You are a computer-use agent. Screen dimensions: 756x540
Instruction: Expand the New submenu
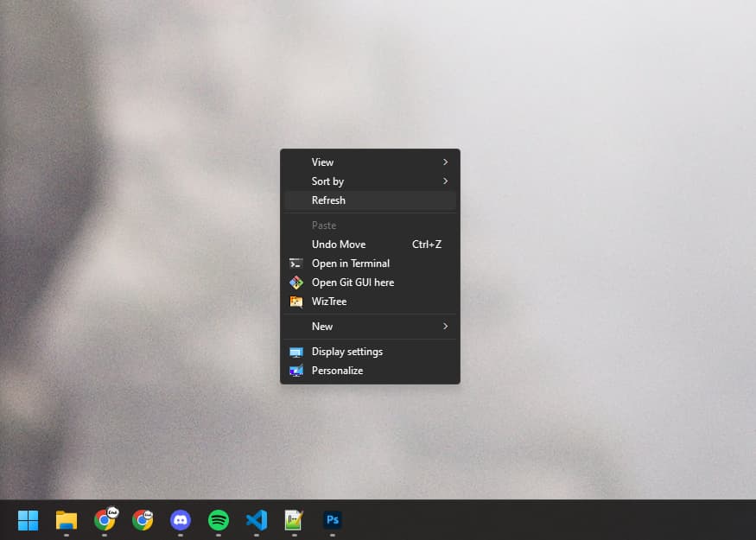[x=372, y=326]
